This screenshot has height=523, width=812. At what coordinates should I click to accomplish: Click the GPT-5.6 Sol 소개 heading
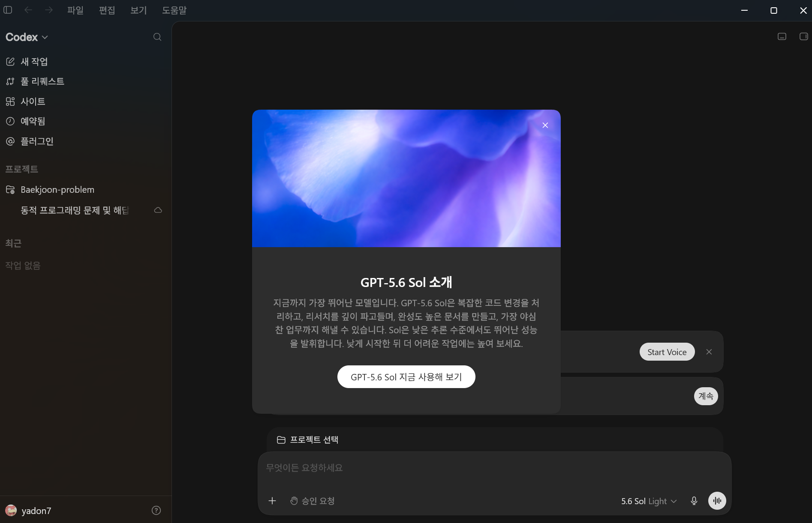tap(406, 283)
